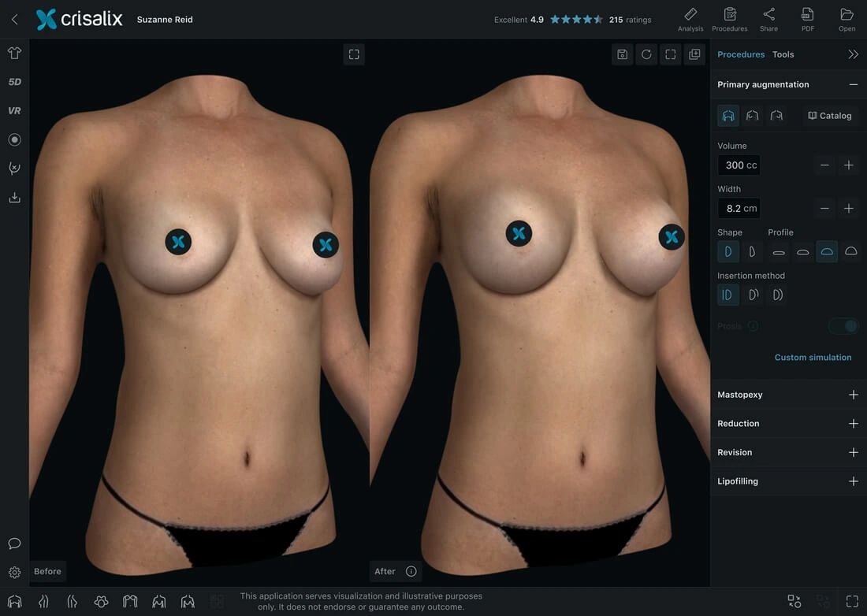Enable the Ptosis toggle switch
Image resolution: width=867 pixels, height=616 pixels.
843,325
